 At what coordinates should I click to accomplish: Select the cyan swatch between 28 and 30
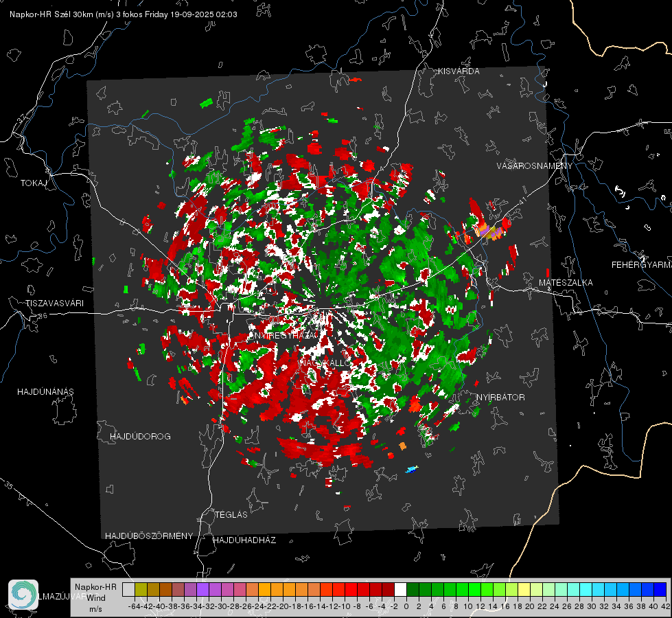(586, 589)
